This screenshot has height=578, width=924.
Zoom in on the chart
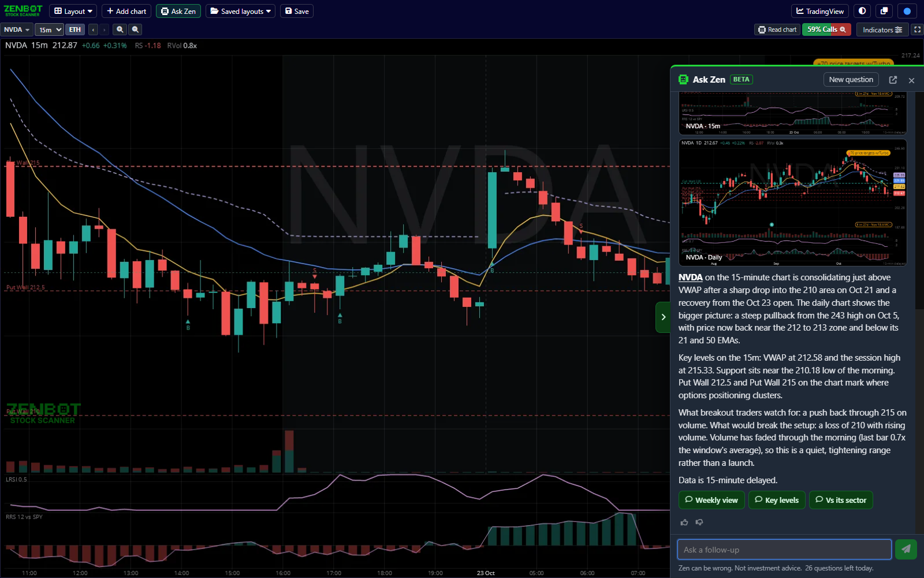click(120, 29)
